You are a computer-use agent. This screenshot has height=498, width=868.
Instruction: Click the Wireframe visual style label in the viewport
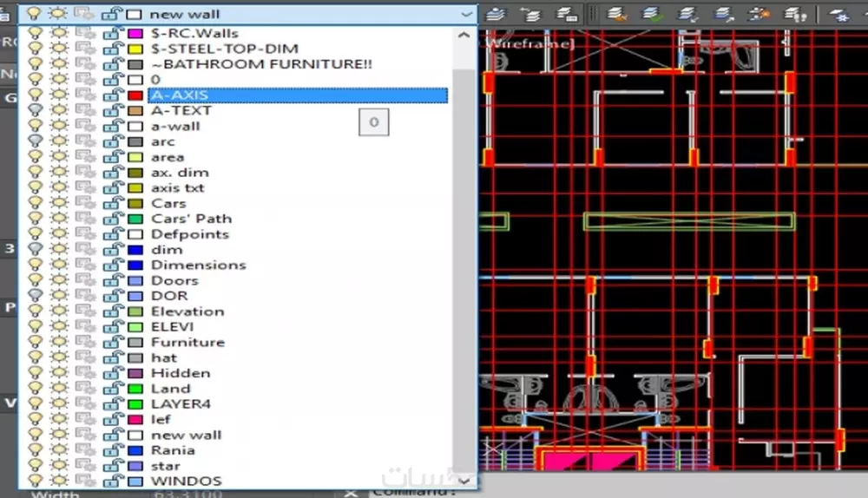click(x=530, y=43)
